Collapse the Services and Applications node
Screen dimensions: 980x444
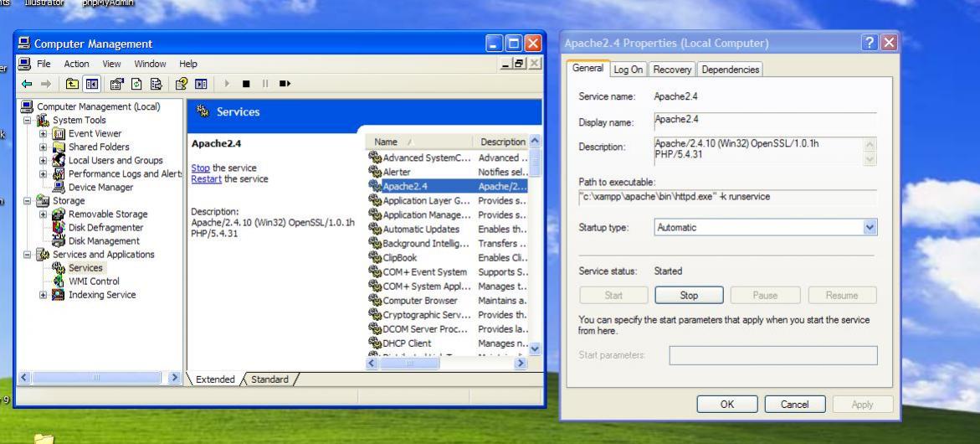coord(28,255)
